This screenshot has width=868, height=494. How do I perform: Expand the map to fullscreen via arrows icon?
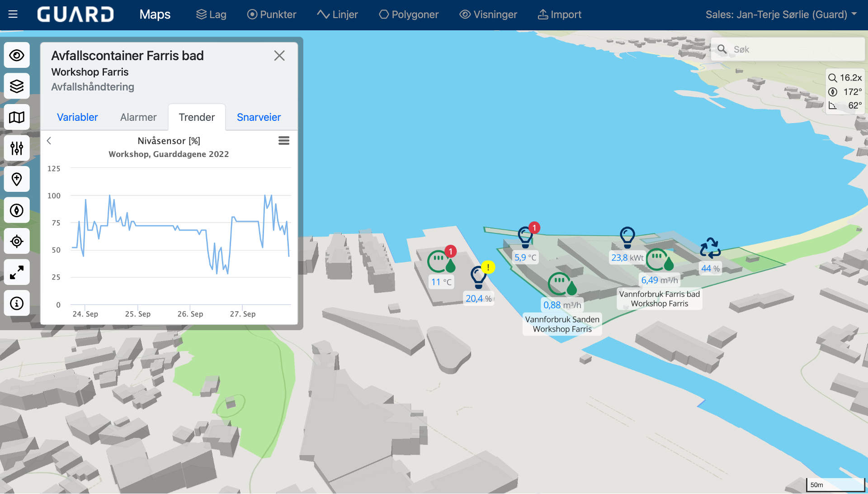pos(17,272)
